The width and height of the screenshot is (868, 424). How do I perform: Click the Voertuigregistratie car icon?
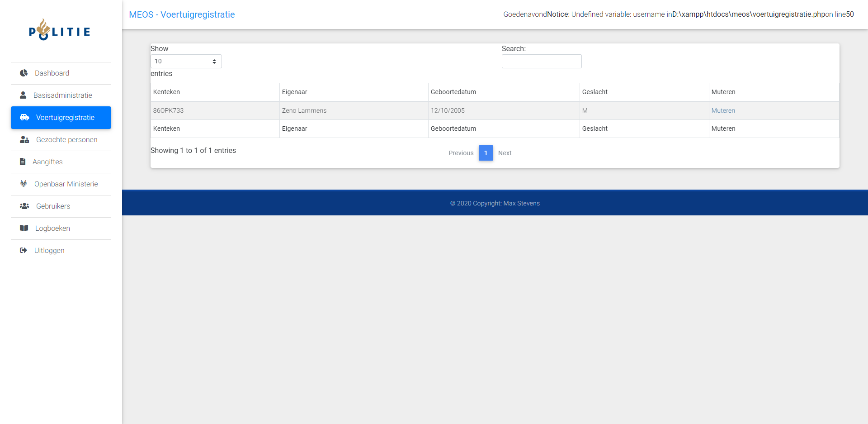point(24,117)
